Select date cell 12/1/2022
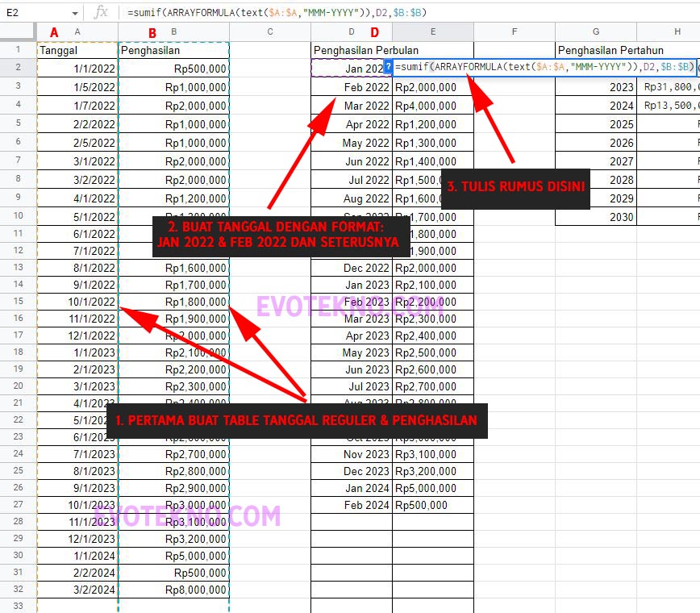Screen dimensions: 700x613 coord(77,336)
